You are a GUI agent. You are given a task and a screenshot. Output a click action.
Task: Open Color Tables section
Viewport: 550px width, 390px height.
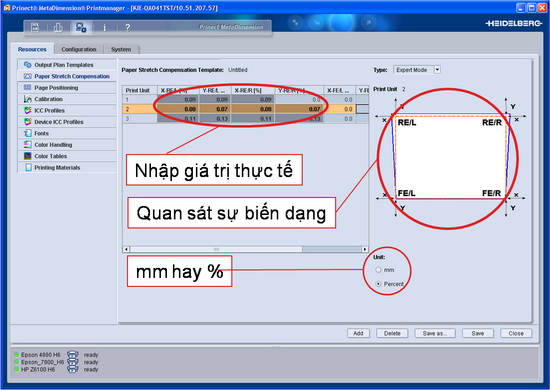point(67,156)
